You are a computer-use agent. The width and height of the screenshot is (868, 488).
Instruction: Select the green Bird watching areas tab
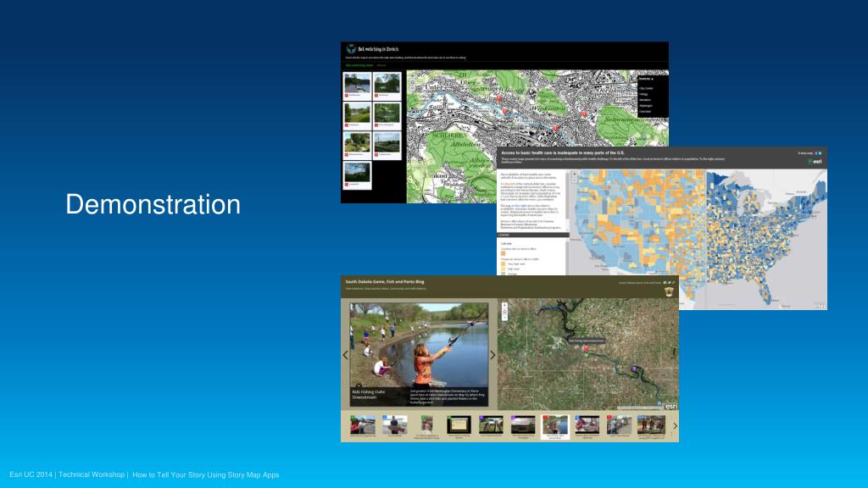pyautogui.click(x=359, y=65)
